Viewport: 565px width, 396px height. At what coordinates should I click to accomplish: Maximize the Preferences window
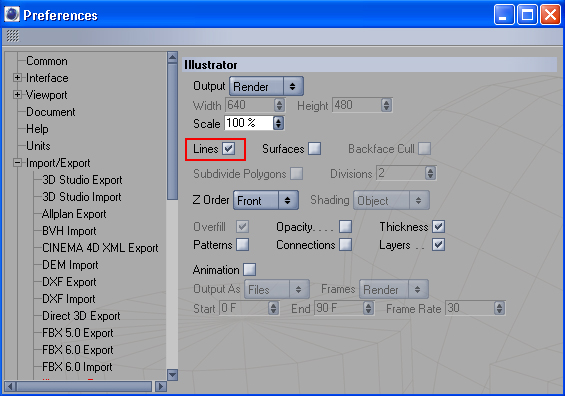point(528,15)
